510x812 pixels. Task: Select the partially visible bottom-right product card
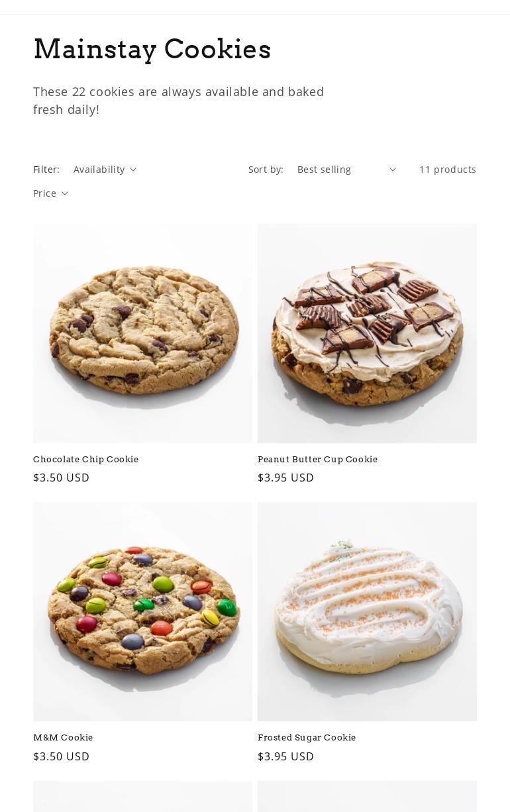pyautogui.click(x=367, y=797)
